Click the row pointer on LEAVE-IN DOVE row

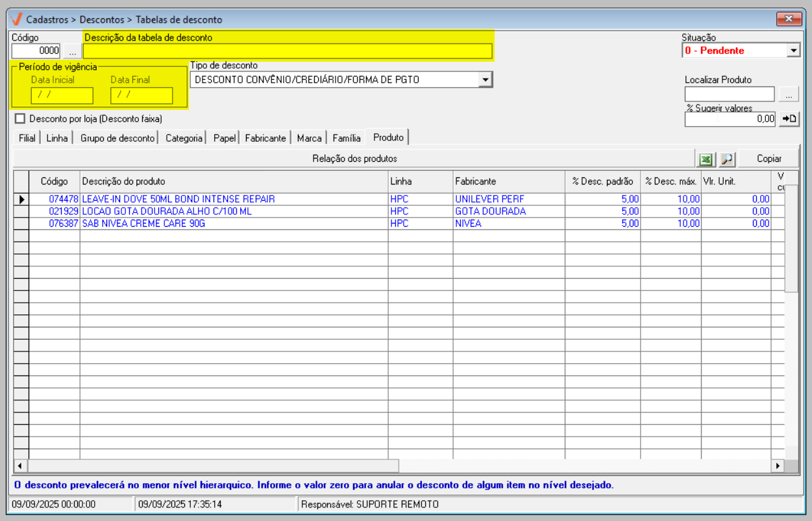tap(21, 199)
